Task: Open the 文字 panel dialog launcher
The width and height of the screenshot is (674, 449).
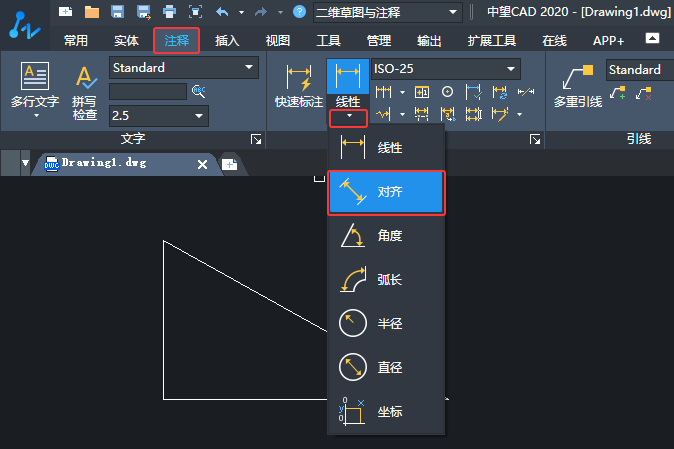Action: pyautogui.click(x=256, y=139)
